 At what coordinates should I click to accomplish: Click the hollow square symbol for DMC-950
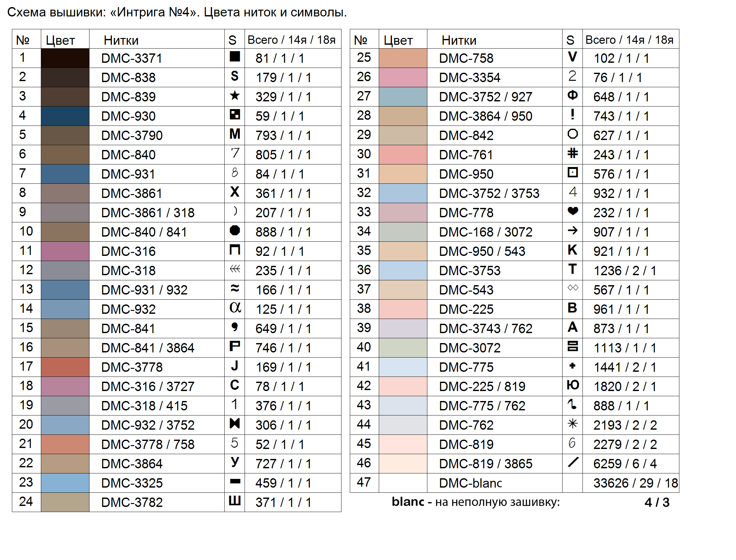[x=573, y=172]
